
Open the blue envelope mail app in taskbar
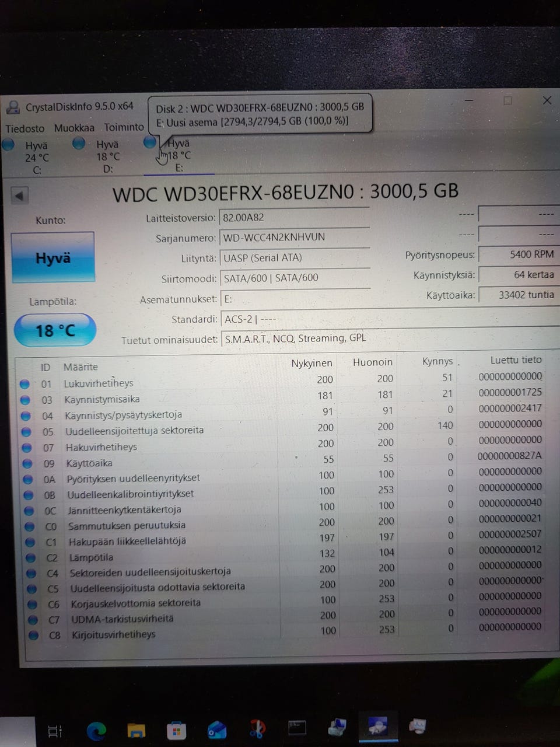(217, 729)
